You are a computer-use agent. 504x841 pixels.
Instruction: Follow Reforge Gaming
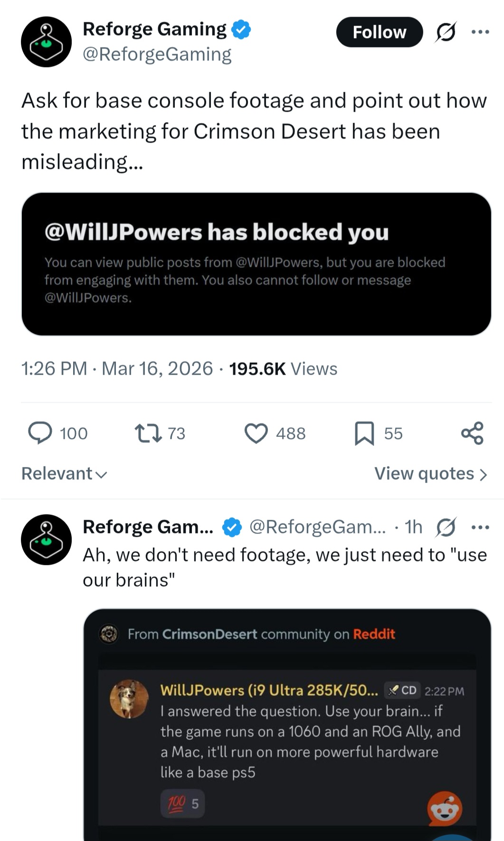point(379,32)
